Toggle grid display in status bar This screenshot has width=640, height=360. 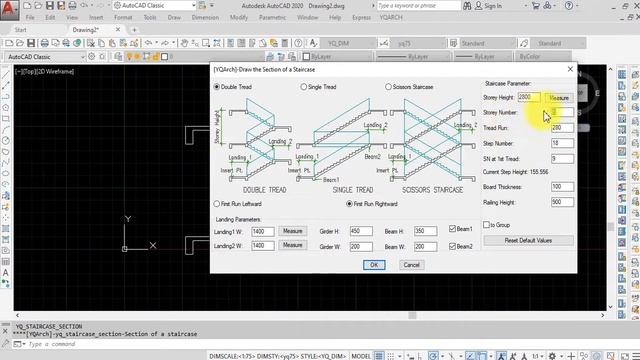pyautogui.click(x=379, y=356)
